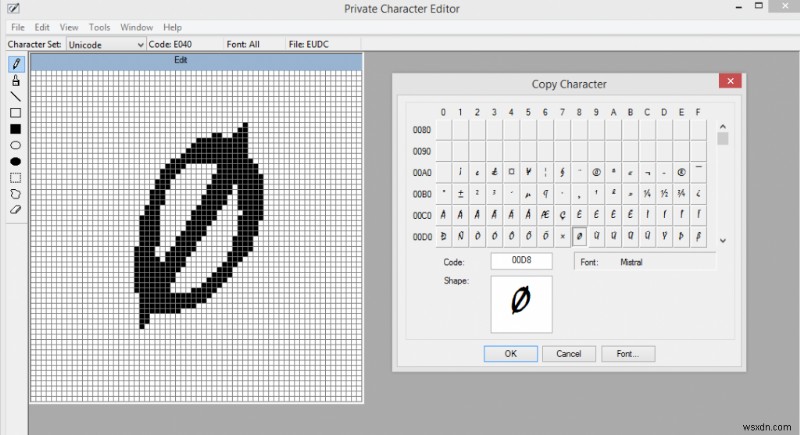Image resolution: width=800 pixels, height=435 pixels.
Task: Select the Pencil tool
Action: click(x=16, y=64)
